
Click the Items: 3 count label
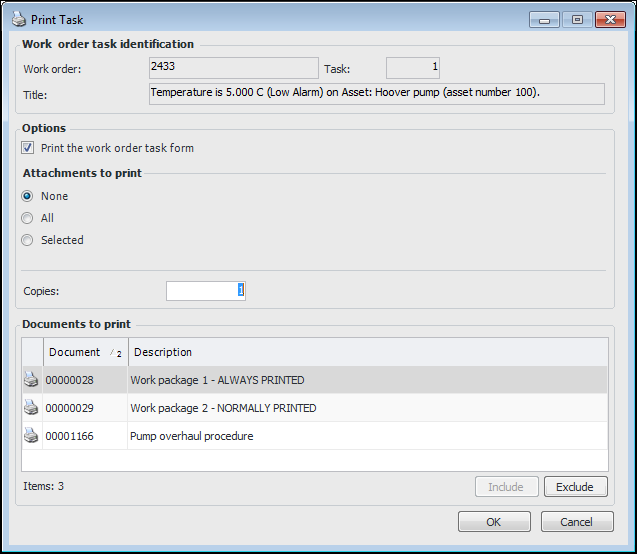click(43, 486)
